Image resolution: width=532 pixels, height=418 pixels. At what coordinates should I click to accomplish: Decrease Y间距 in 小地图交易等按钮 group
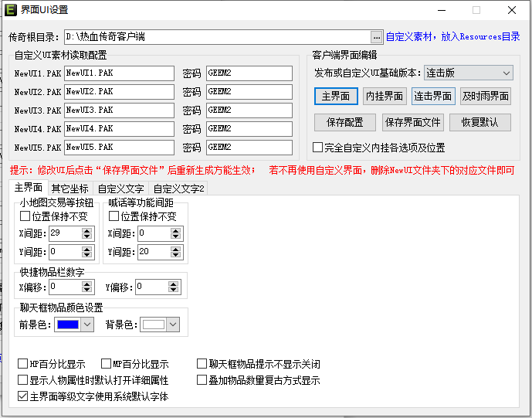click(x=86, y=255)
